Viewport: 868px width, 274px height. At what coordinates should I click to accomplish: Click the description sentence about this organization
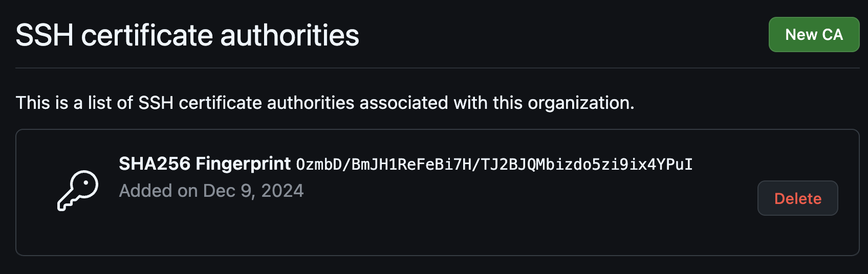(325, 103)
